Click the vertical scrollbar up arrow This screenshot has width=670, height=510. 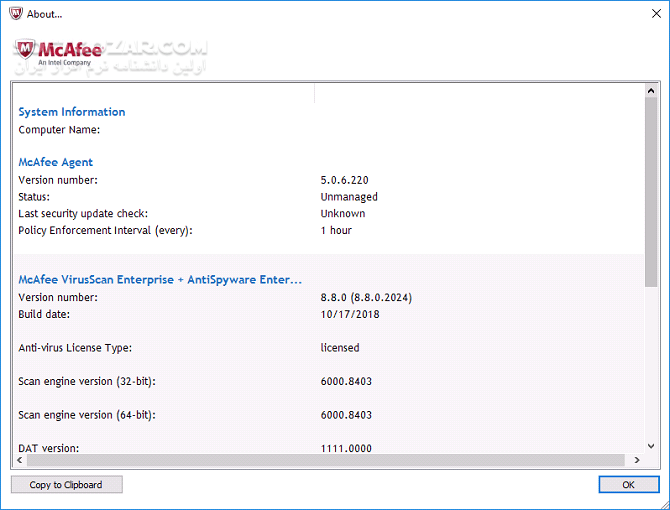(651, 91)
